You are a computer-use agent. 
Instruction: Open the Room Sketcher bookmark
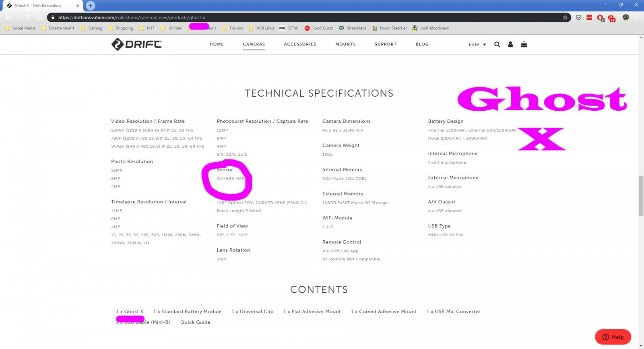389,28
